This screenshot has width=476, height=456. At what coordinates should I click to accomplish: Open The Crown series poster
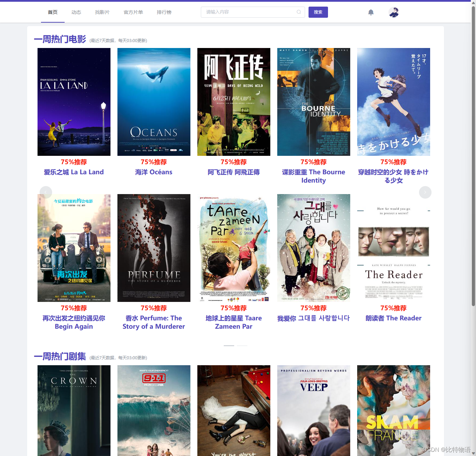74,410
